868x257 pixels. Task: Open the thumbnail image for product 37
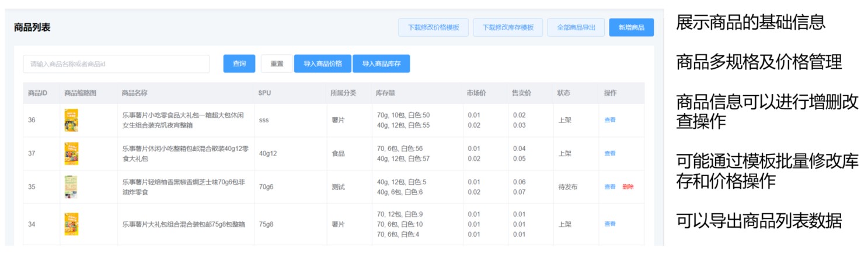(71, 154)
